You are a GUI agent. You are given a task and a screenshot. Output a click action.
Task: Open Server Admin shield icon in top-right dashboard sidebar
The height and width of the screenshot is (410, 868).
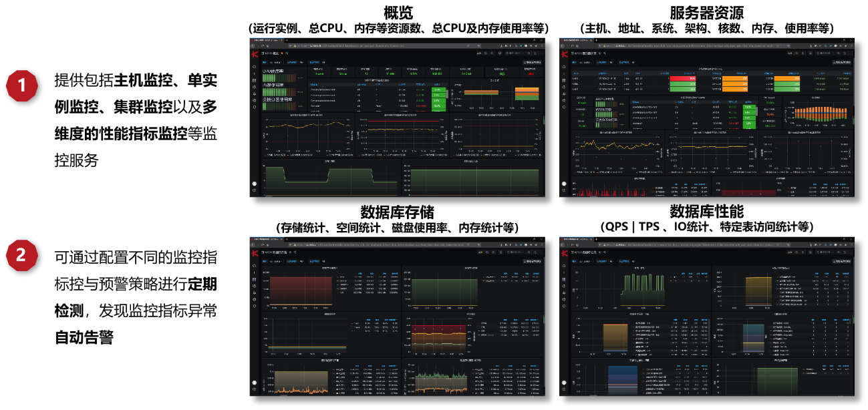(x=564, y=107)
